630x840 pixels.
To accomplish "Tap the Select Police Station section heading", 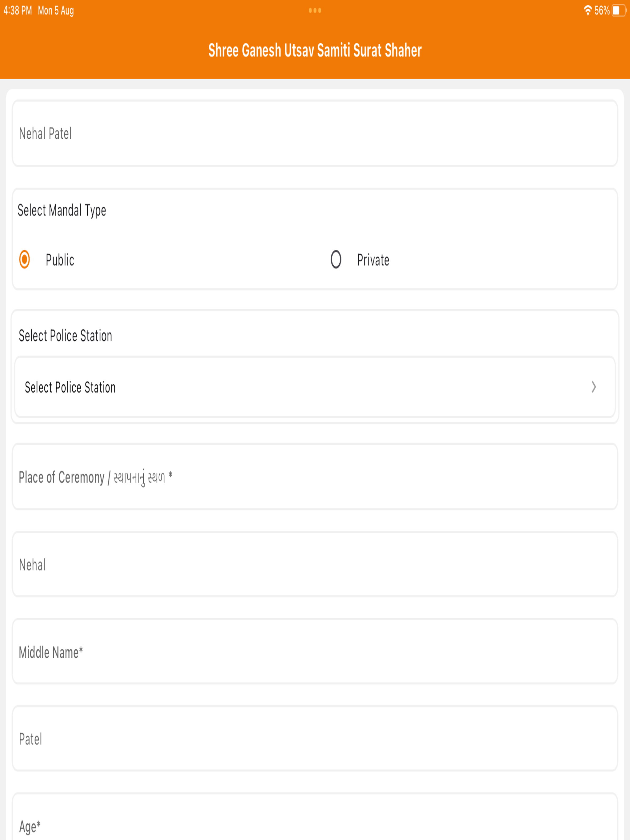I will pyautogui.click(x=65, y=336).
